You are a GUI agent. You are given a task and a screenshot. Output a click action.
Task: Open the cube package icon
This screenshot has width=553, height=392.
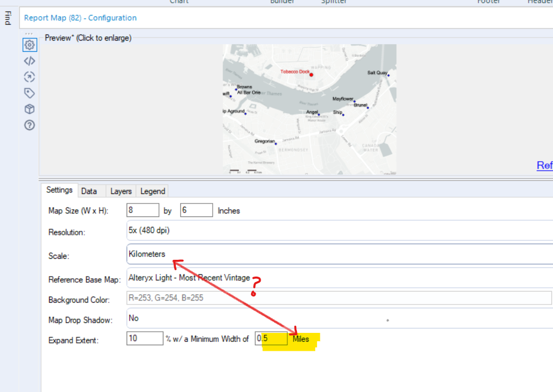[30, 109]
